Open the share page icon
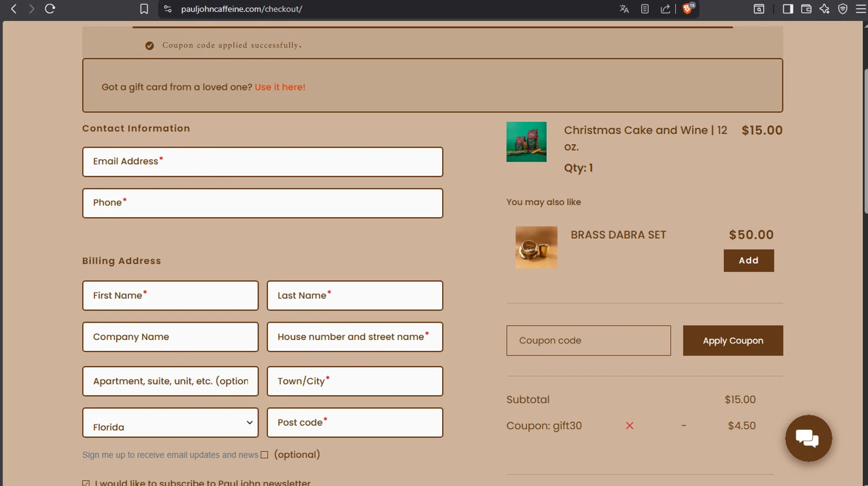 pyautogui.click(x=665, y=9)
